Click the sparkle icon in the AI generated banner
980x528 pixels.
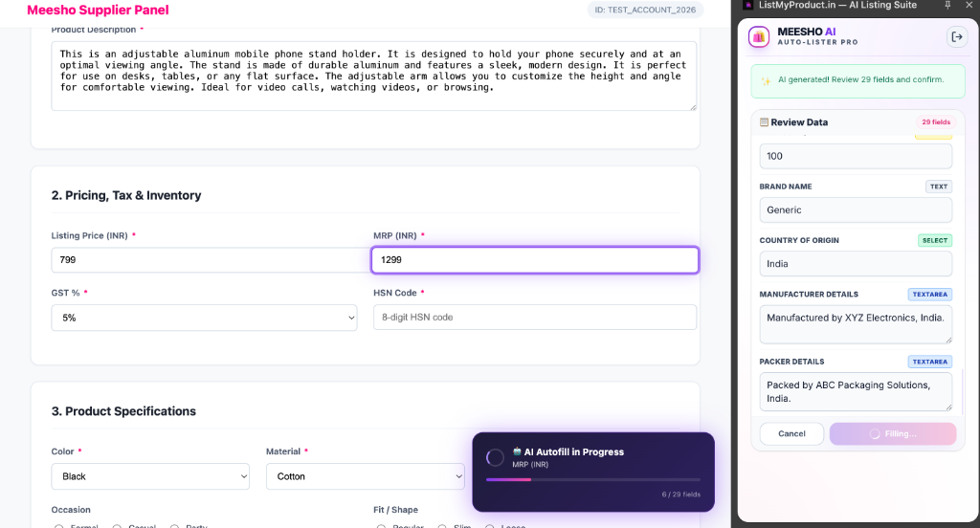point(766,80)
